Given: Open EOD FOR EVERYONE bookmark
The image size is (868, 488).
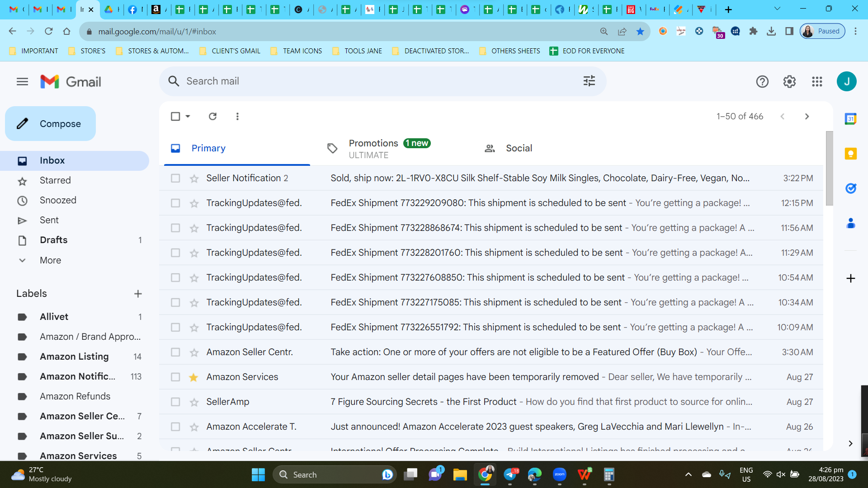Looking at the screenshot, I should pyautogui.click(x=587, y=51).
